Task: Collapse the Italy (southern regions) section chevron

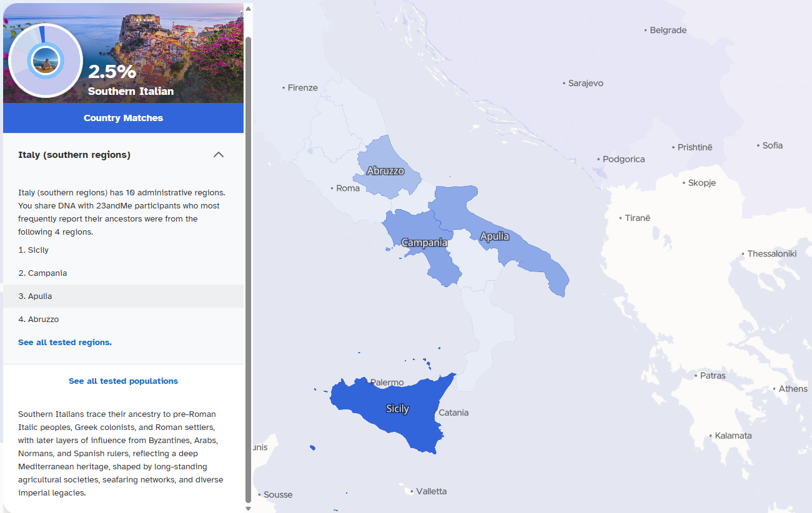Action: [x=218, y=155]
